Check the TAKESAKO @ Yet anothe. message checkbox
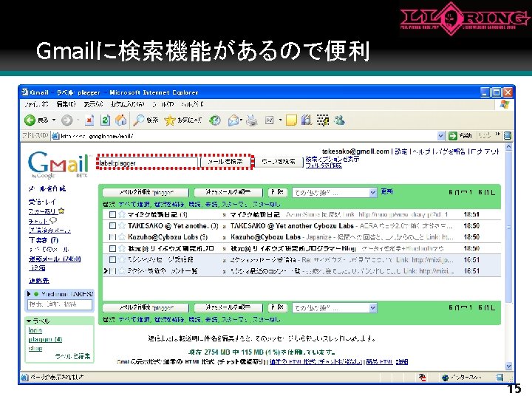 pos(112,225)
